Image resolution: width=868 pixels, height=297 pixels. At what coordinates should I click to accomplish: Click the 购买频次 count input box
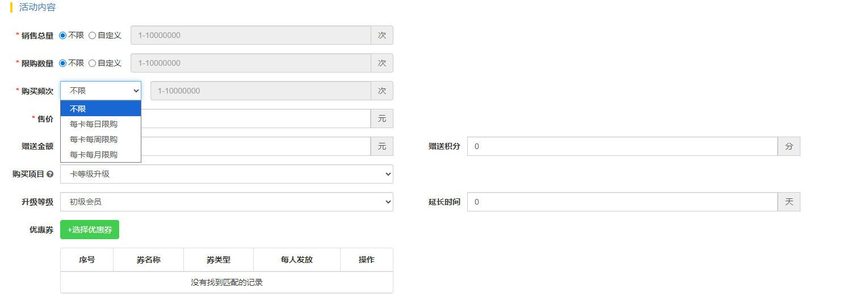260,91
